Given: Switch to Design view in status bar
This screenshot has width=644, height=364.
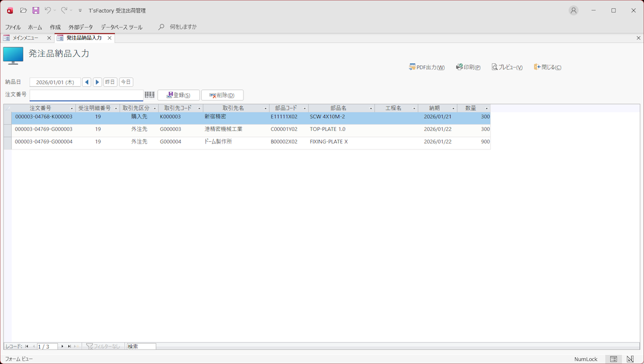Looking at the screenshot, I should 630,359.
